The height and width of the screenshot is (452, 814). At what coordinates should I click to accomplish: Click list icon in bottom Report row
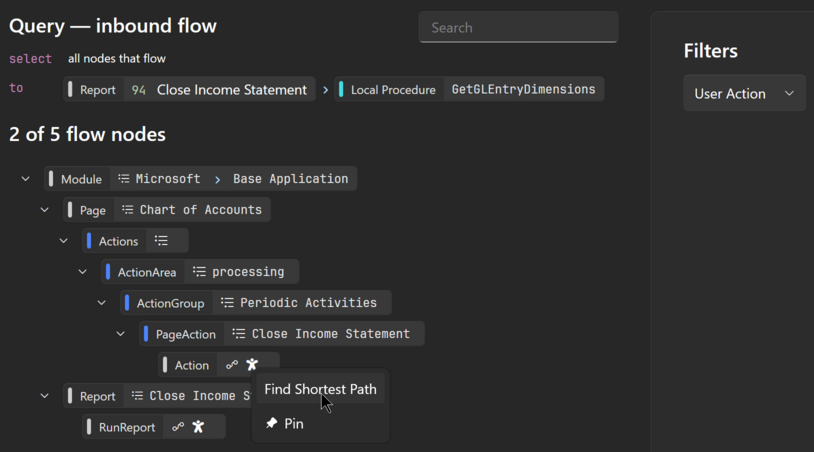138,396
